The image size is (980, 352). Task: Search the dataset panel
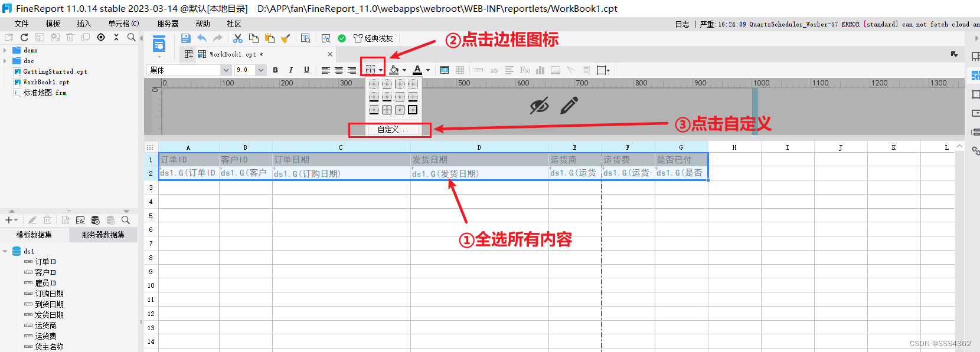pyautogui.click(x=126, y=220)
